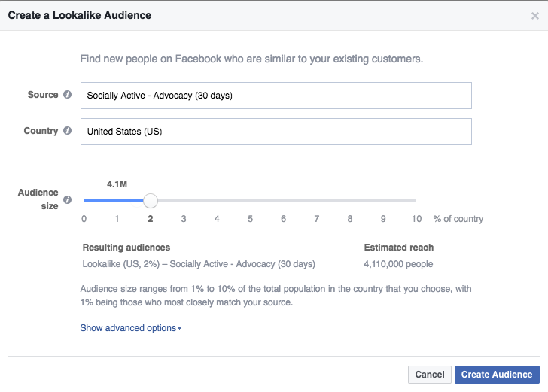Click the 10 mark at the slider end
Screen dimensions: 548x392
[x=416, y=219]
